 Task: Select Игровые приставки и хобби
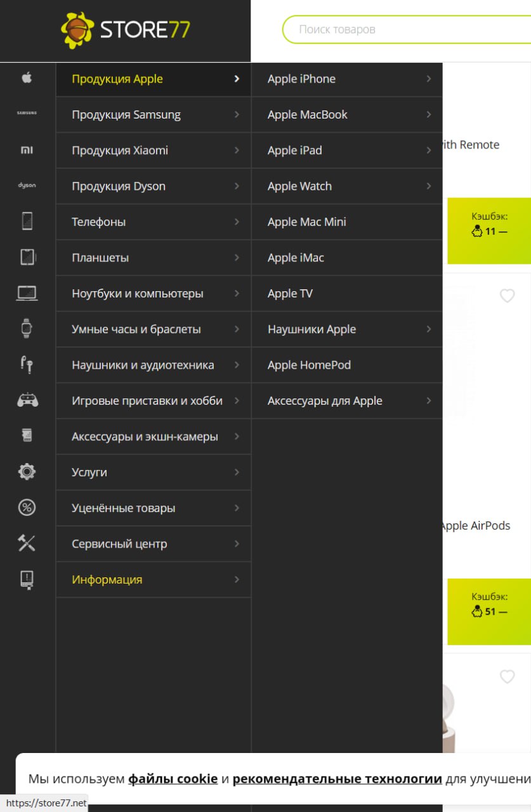coord(154,401)
